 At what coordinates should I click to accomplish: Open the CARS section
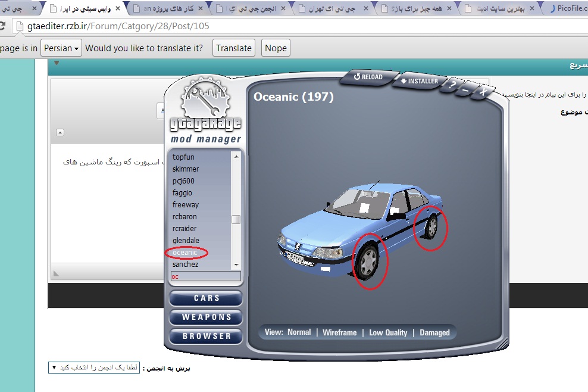click(x=206, y=298)
